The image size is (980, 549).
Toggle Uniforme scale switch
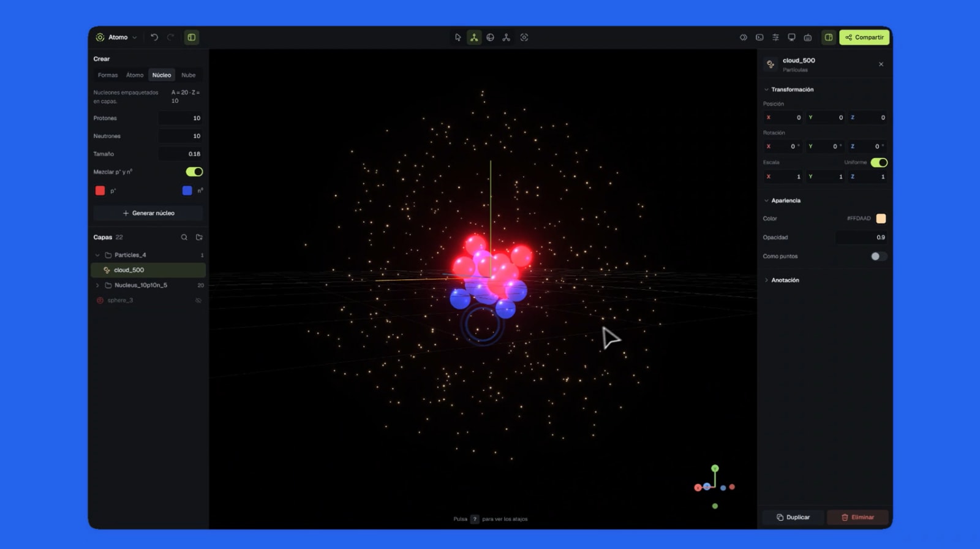click(879, 162)
